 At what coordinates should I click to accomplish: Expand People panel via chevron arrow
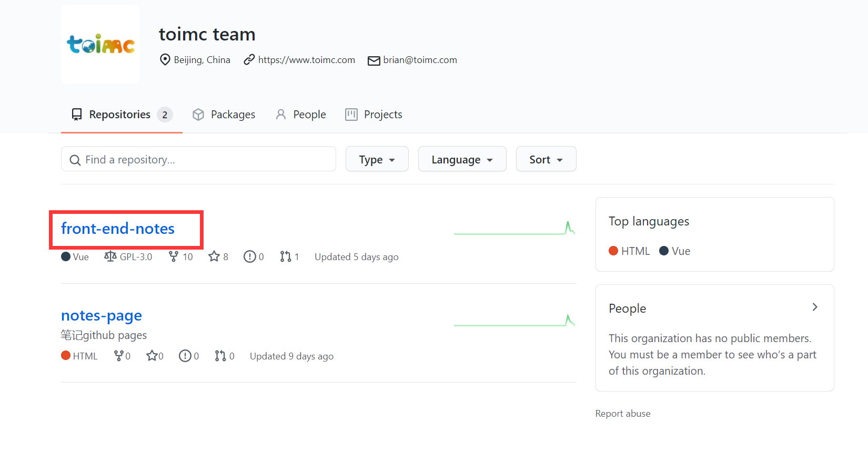815,307
